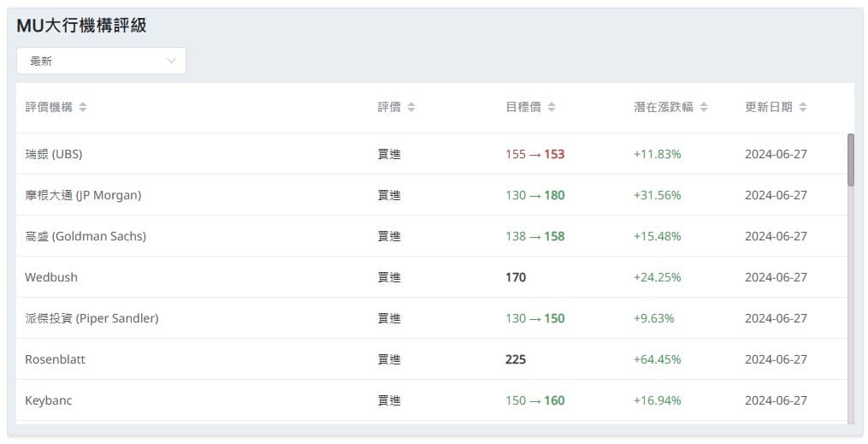
Task: Click Rosenblatt in the institution list
Action: (55, 359)
